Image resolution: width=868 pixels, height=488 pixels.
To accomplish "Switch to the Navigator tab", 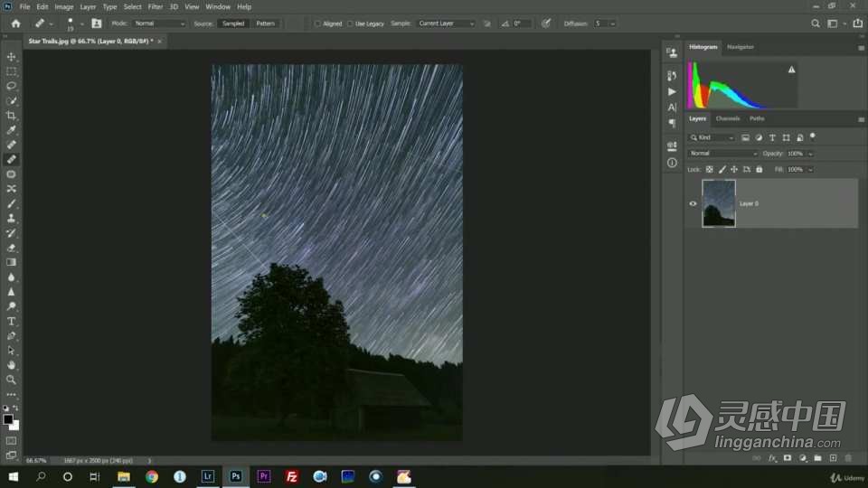I will (741, 47).
